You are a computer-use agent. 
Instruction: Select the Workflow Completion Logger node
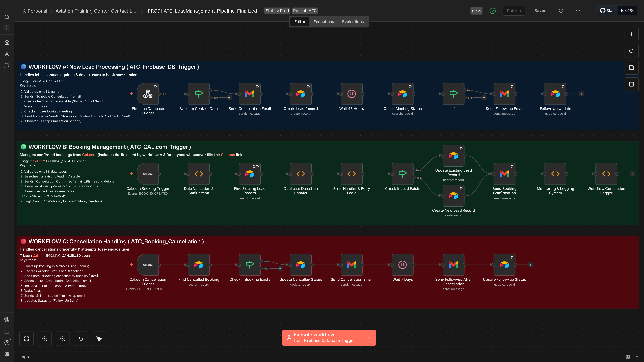click(x=606, y=174)
